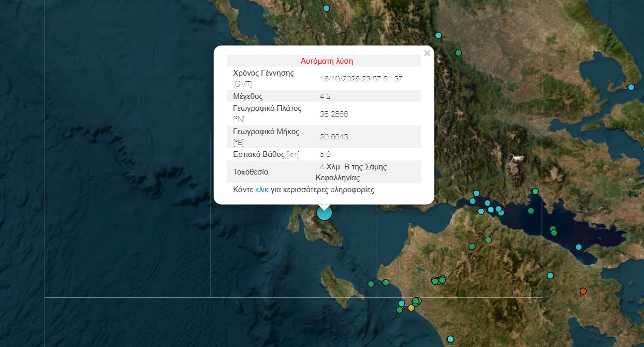Select cyan marker at the map's far right edge
Viewport: 644px width, 347px height.
coord(631,87)
